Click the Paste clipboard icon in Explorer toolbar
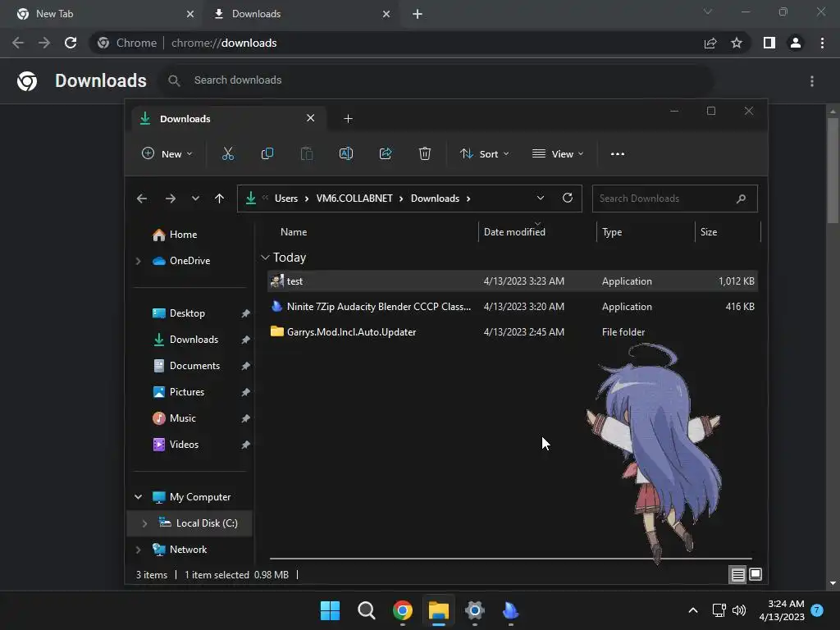The width and height of the screenshot is (840, 630). pos(307,153)
